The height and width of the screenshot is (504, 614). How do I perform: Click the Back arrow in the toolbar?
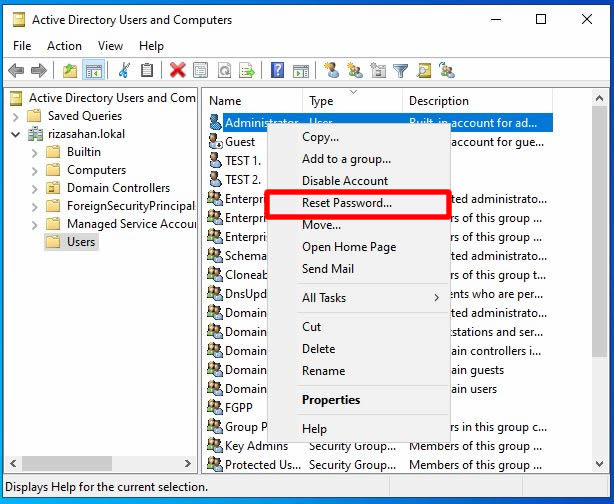(x=16, y=71)
